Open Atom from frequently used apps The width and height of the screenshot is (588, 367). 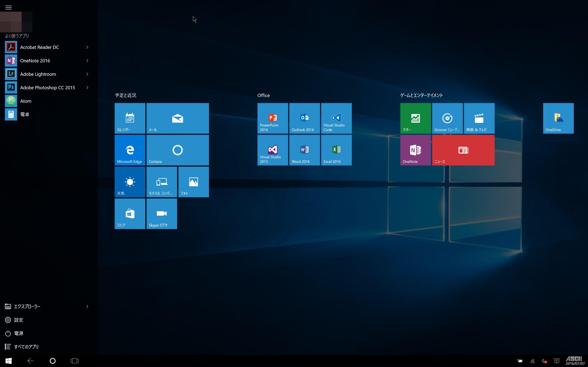click(26, 101)
